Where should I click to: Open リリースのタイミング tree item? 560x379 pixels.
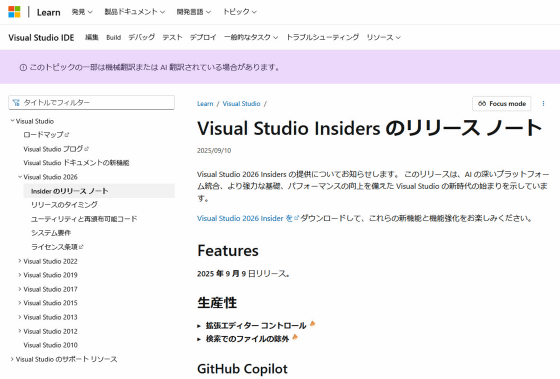coord(64,205)
